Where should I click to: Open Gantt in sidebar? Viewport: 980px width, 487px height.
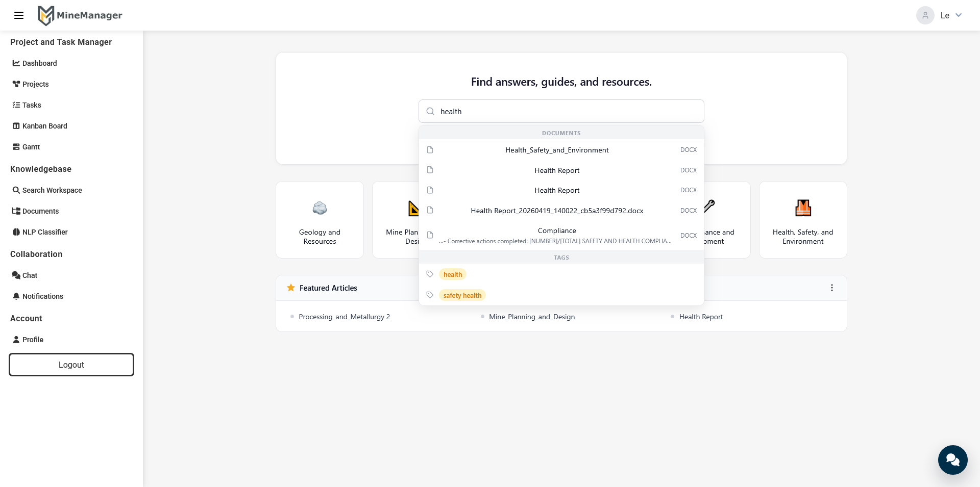26,147
